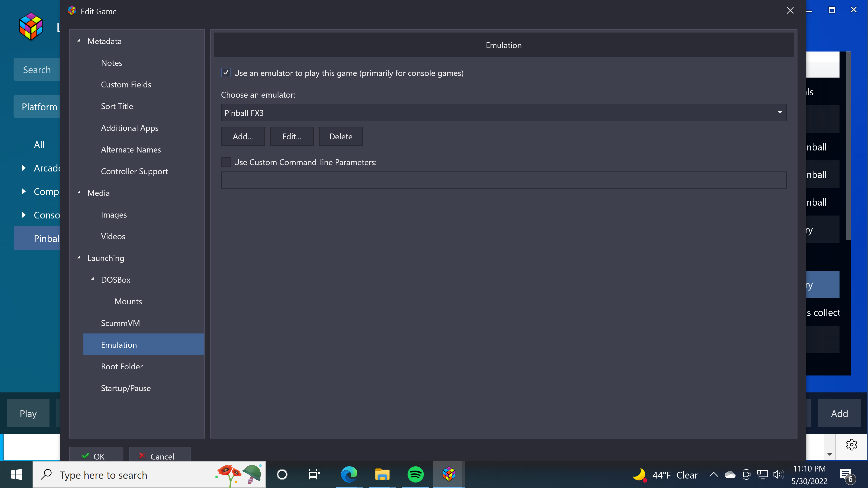Image resolution: width=868 pixels, height=488 pixels.
Task: Launch Microsoft Edge from the taskbar
Action: coord(349,475)
